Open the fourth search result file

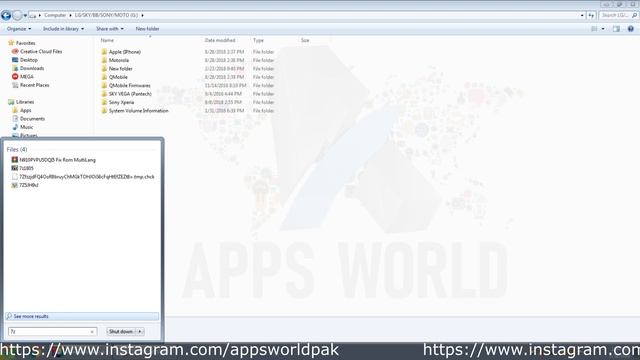(25, 185)
